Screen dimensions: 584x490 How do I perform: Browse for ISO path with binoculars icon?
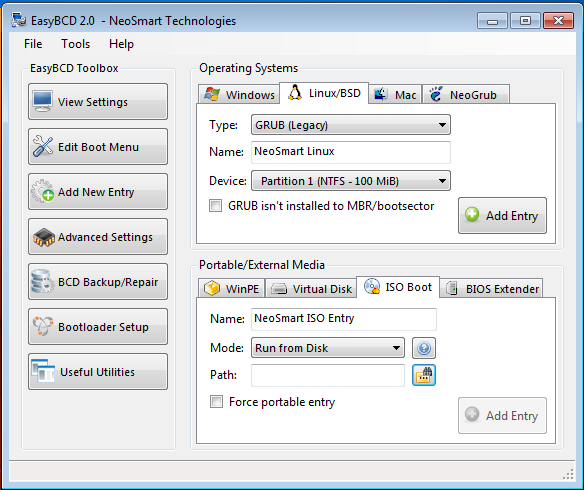[424, 375]
